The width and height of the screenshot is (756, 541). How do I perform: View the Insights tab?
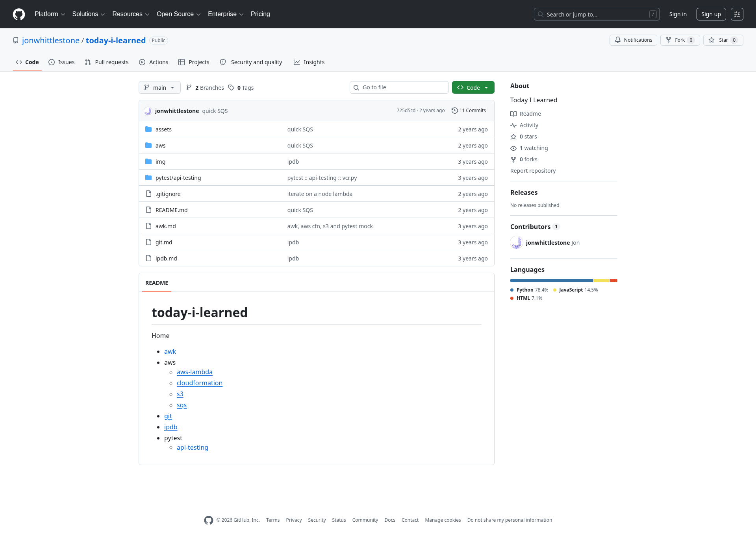pos(309,62)
